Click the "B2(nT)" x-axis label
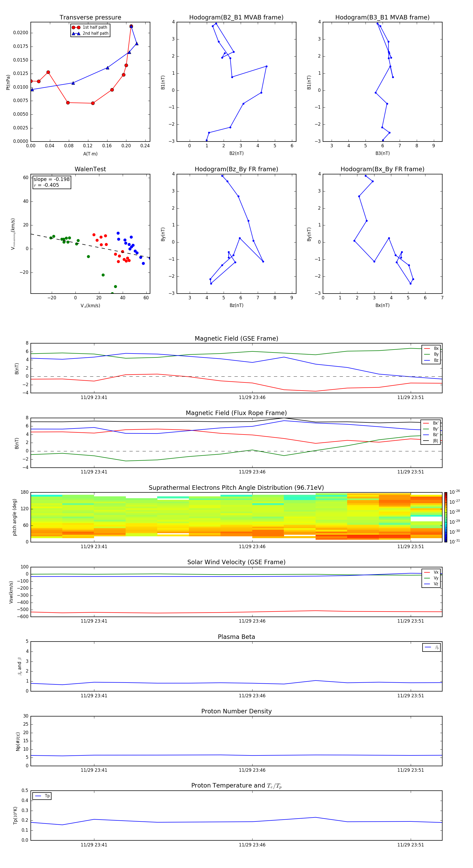The height and width of the screenshot is (868, 473). coord(236,153)
